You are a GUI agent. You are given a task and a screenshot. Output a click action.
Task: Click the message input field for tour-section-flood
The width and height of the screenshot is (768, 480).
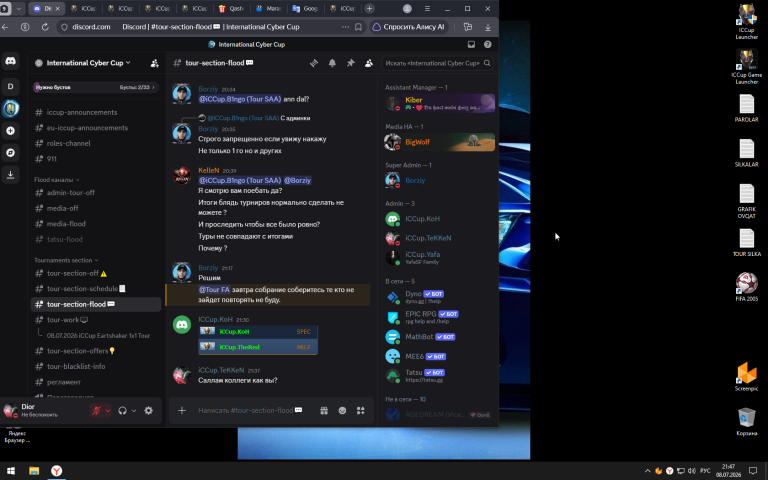pyautogui.click(x=250, y=410)
